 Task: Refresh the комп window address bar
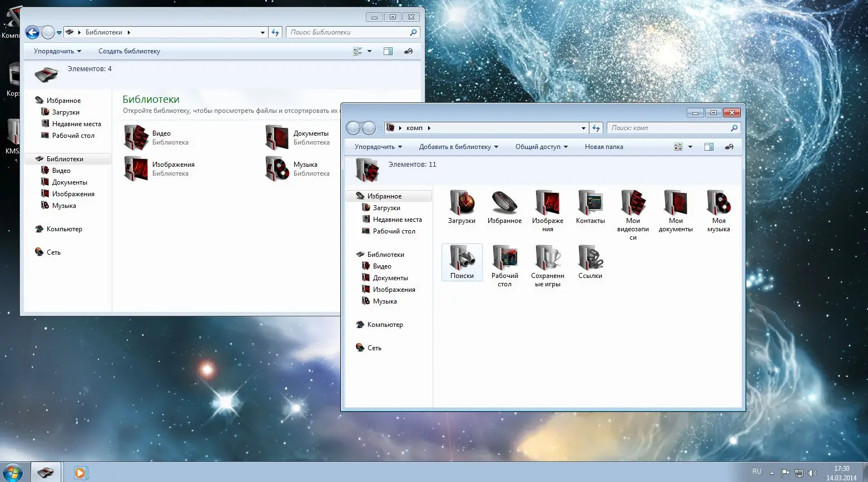pyautogui.click(x=596, y=128)
